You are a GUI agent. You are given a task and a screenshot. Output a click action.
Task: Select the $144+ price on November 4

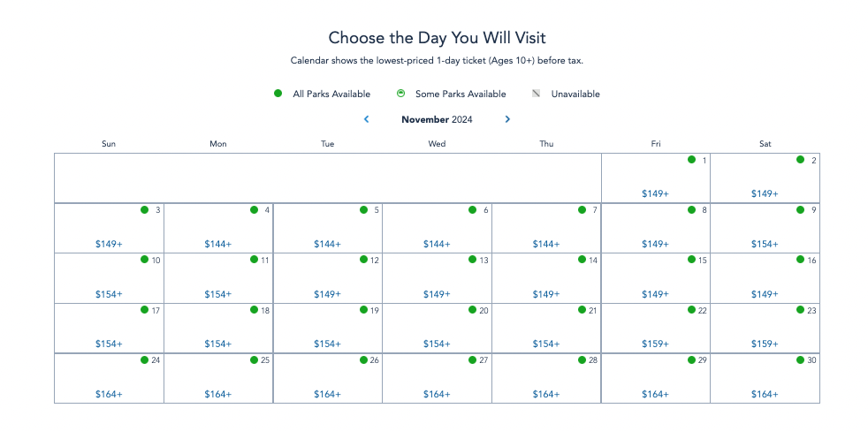pyautogui.click(x=218, y=244)
